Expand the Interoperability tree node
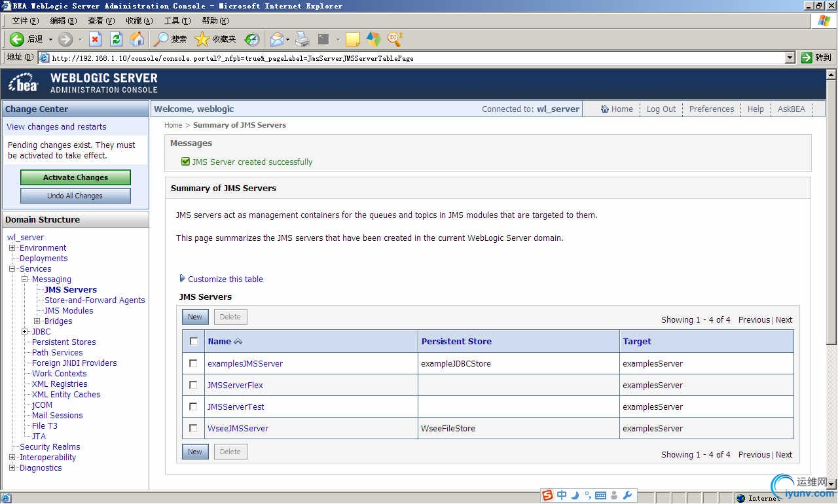 click(12, 458)
